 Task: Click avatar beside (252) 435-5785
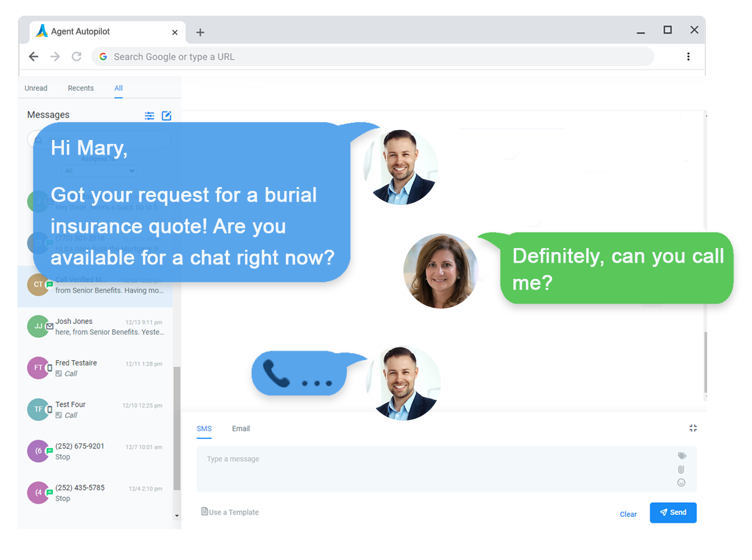(38, 493)
